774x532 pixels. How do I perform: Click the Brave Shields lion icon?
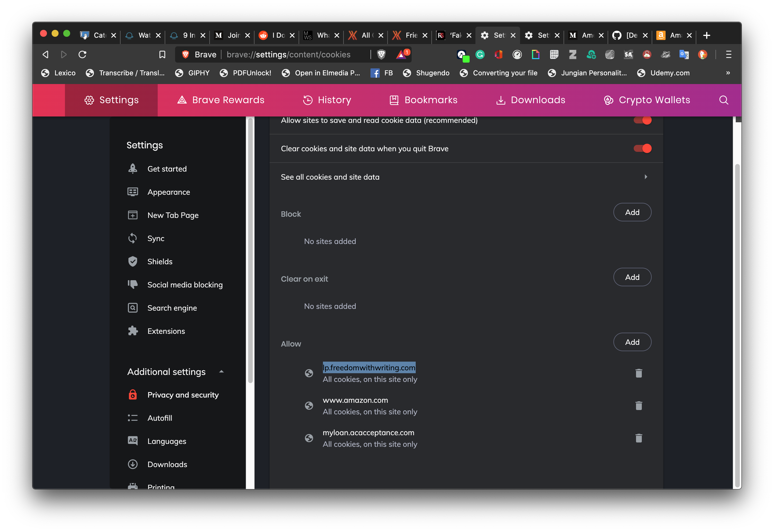[x=381, y=54]
